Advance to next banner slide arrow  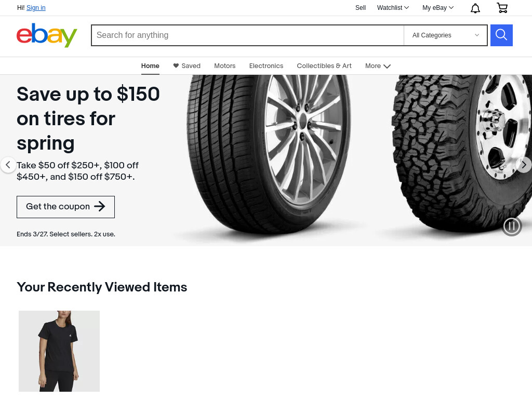pos(524,165)
